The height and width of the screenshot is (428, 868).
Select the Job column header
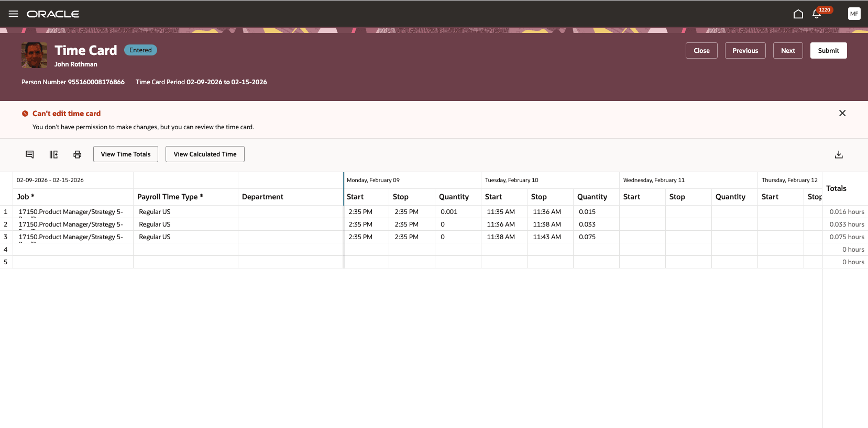(73, 197)
